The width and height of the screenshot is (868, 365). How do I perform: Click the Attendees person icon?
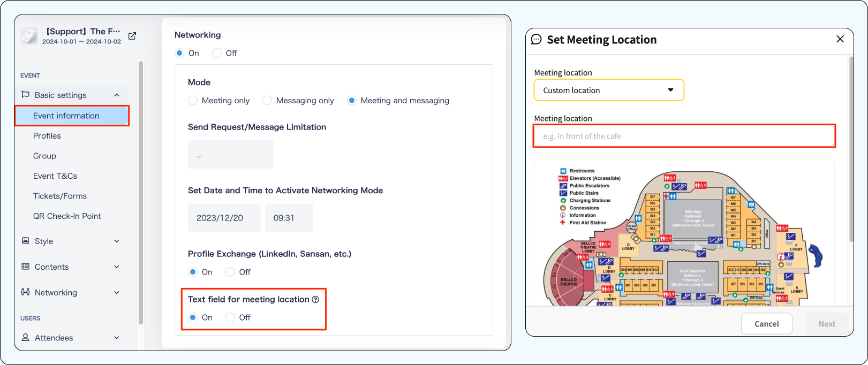click(x=25, y=338)
